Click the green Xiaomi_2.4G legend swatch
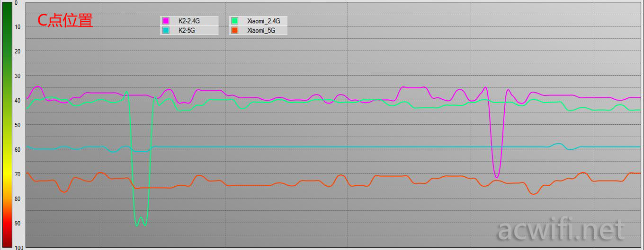This screenshot has width=644, height=250. (x=234, y=21)
